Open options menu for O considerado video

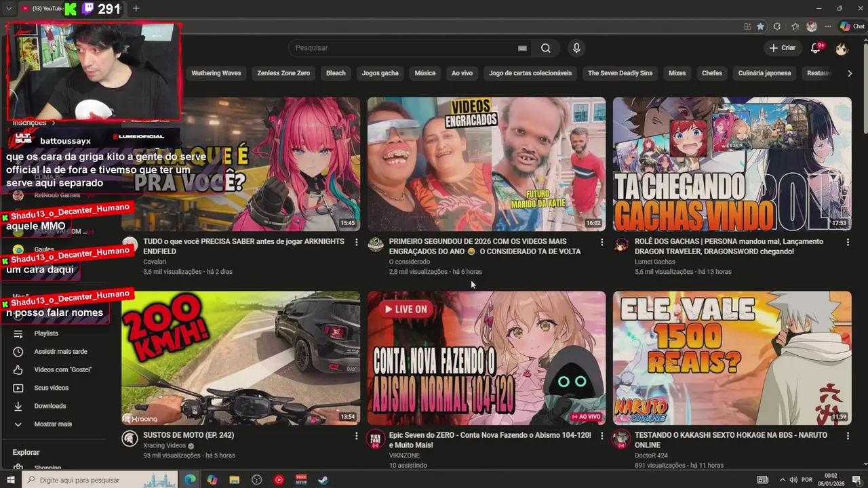point(601,242)
